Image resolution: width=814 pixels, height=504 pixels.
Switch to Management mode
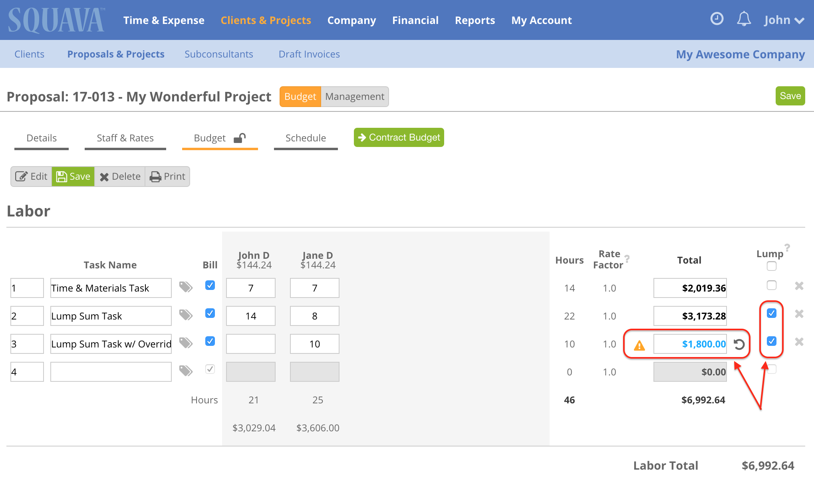tap(355, 97)
